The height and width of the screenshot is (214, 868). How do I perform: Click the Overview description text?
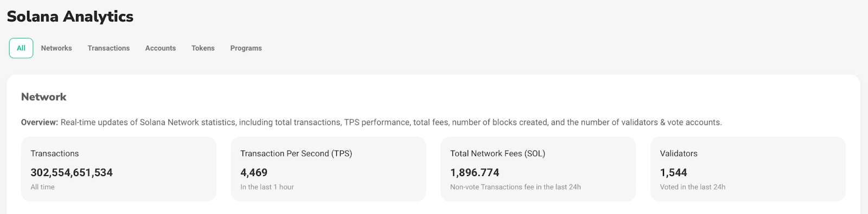(x=371, y=123)
